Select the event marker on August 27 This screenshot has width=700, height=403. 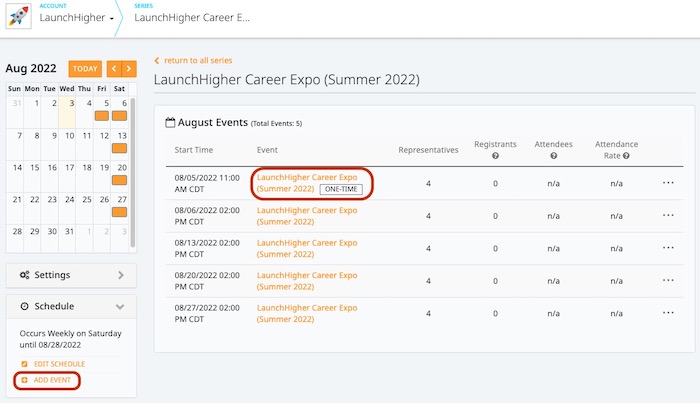click(119, 212)
